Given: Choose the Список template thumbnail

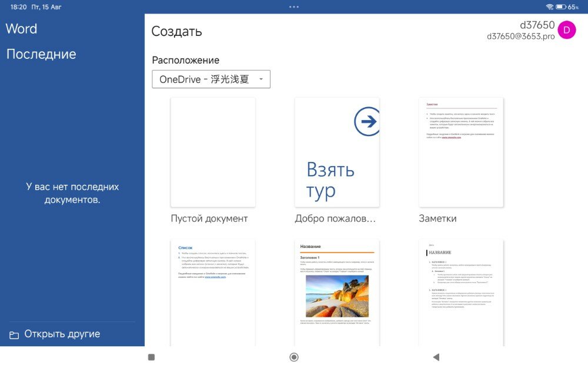Looking at the screenshot, I should point(213,293).
